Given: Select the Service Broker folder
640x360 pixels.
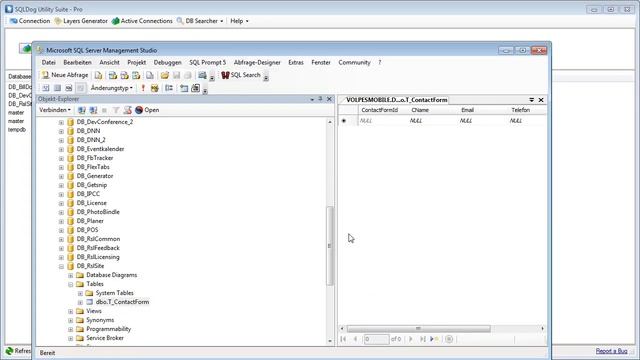Looking at the screenshot, I should [105, 338].
